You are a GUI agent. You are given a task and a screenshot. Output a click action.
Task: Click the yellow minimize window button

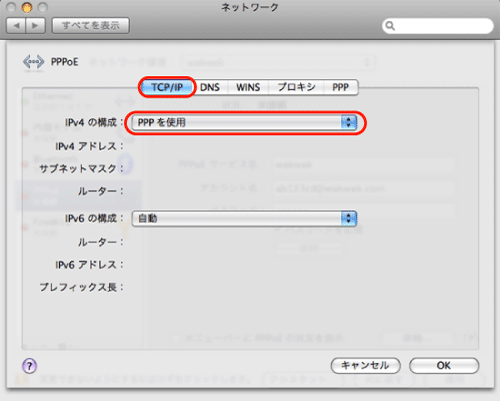pos(27,7)
